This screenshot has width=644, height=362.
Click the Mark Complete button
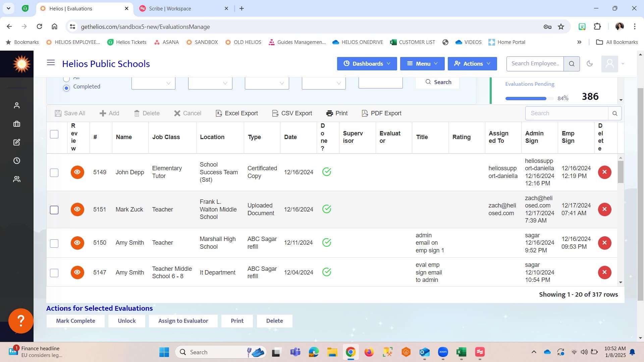(75, 321)
